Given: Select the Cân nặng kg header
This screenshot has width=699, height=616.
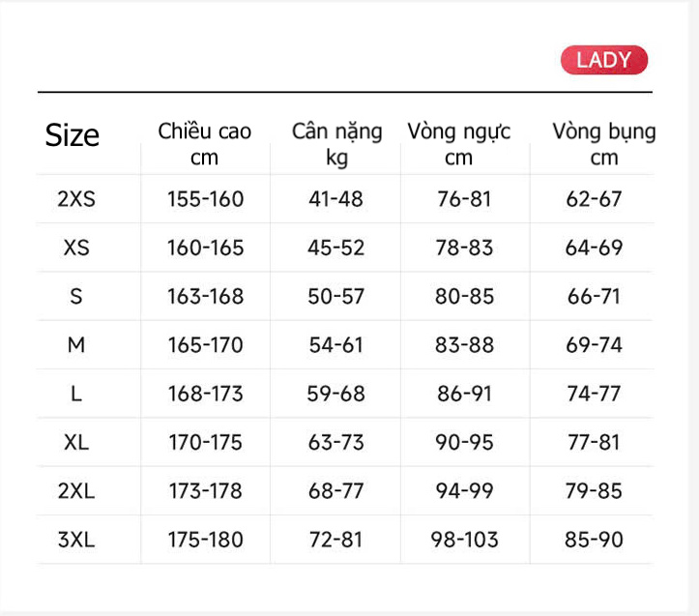Looking at the screenshot, I should click(x=336, y=143).
